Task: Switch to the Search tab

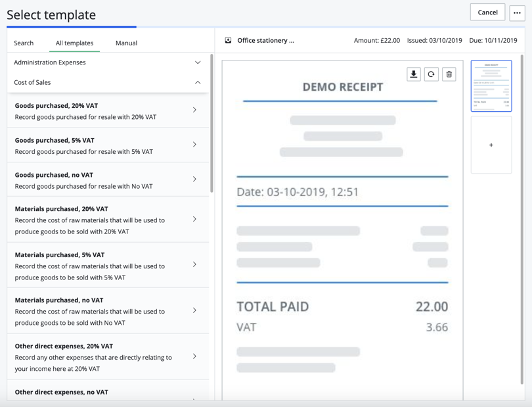Action: (x=24, y=43)
